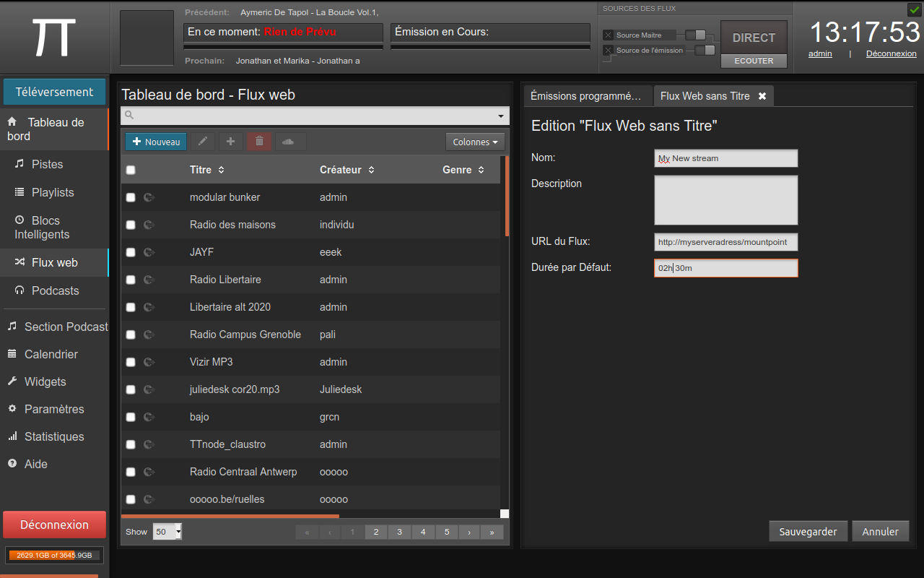Click the orange disk usage bar
This screenshot has width=924, height=578.
point(54,555)
